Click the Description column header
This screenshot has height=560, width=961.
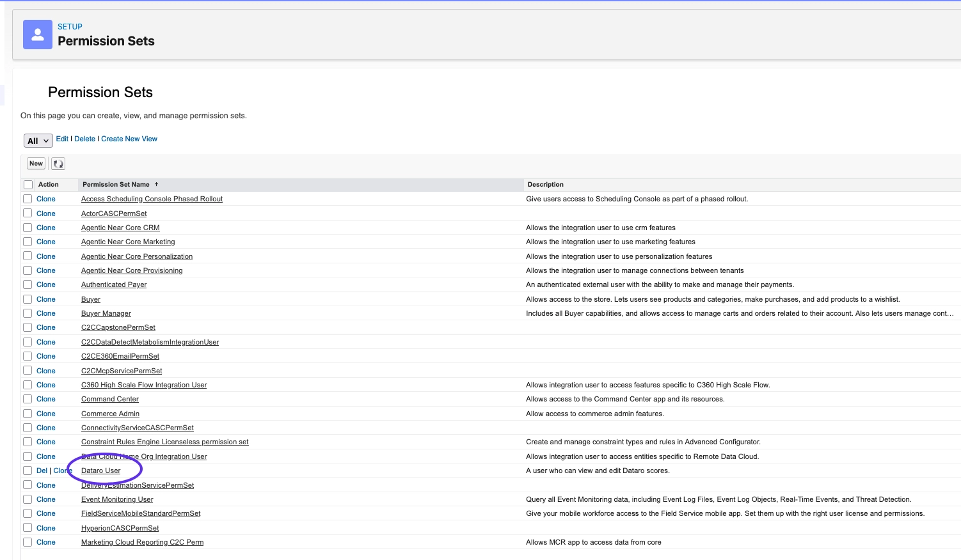(x=545, y=184)
